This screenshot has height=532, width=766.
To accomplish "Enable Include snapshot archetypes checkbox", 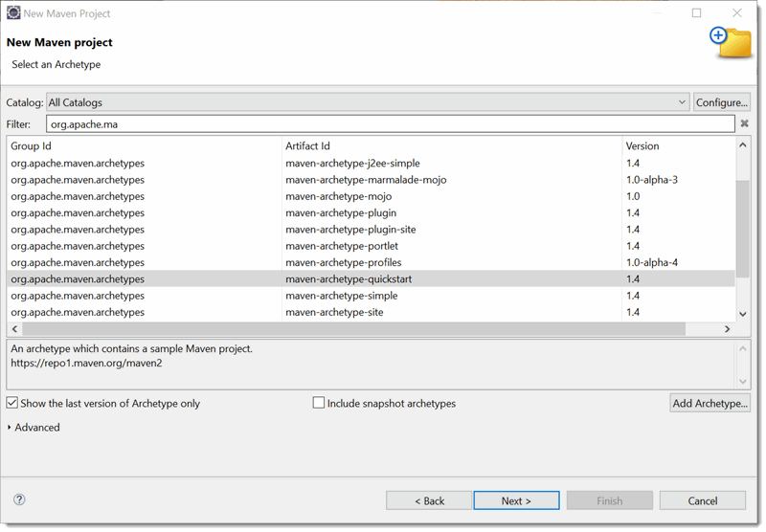I will coord(319,403).
